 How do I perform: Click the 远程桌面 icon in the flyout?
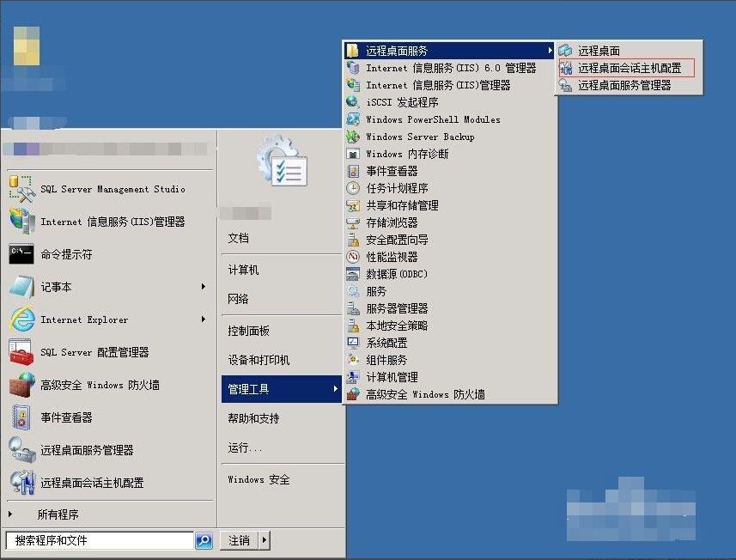(565, 51)
